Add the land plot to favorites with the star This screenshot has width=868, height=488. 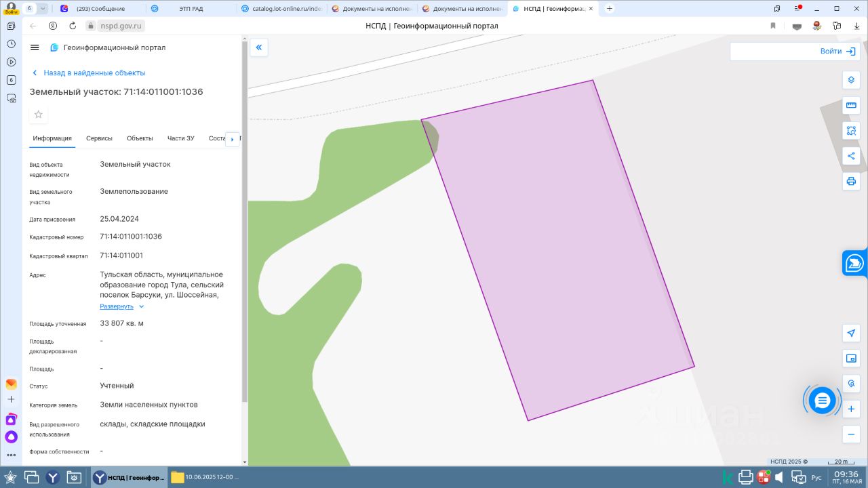39,115
